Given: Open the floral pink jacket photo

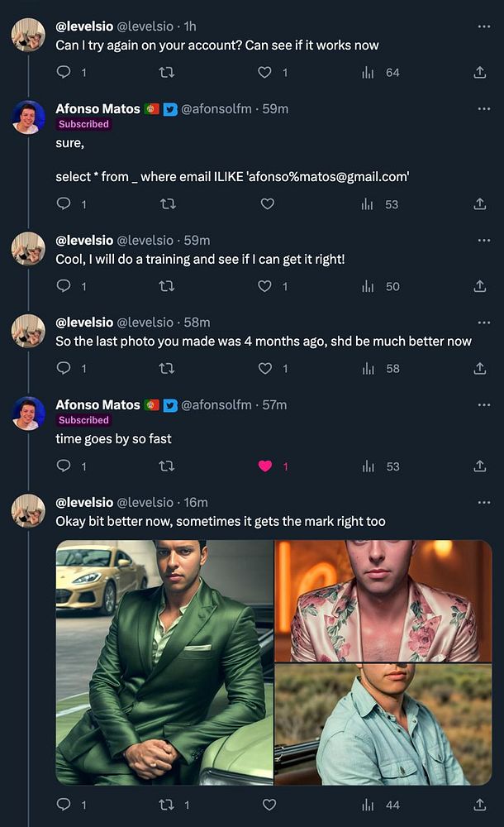Looking at the screenshot, I should coord(383,600).
